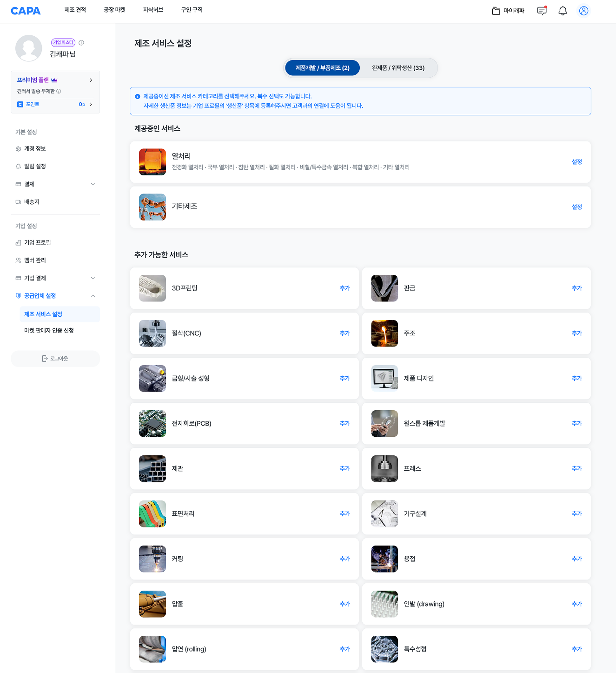Click 설정 for the 열처리 service

tap(576, 162)
